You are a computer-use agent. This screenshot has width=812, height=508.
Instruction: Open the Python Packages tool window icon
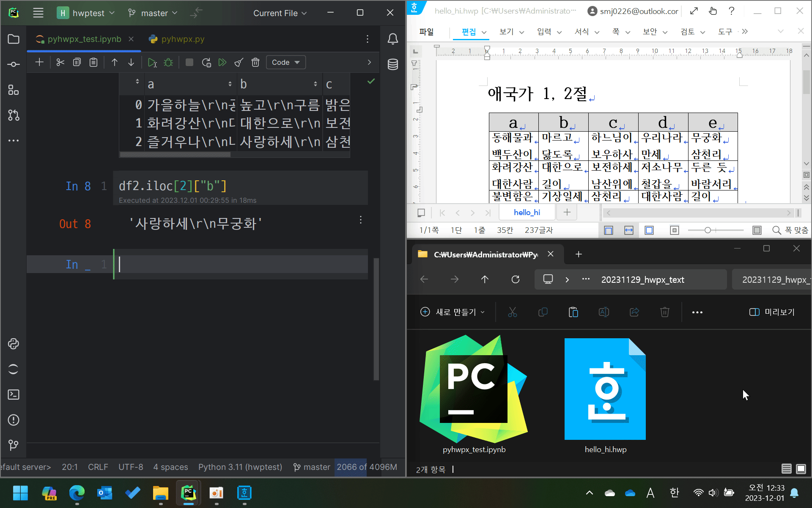tap(14, 344)
